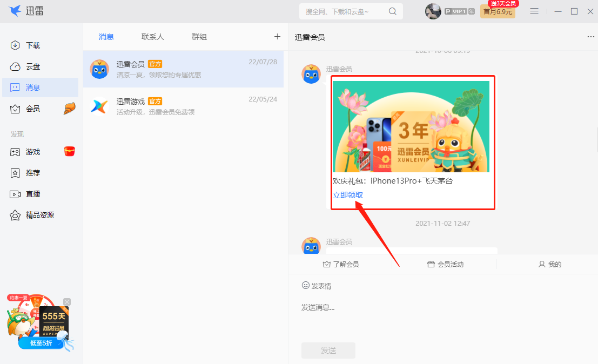
Task: Click the search magnifier icon
Action: click(x=392, y=11)
